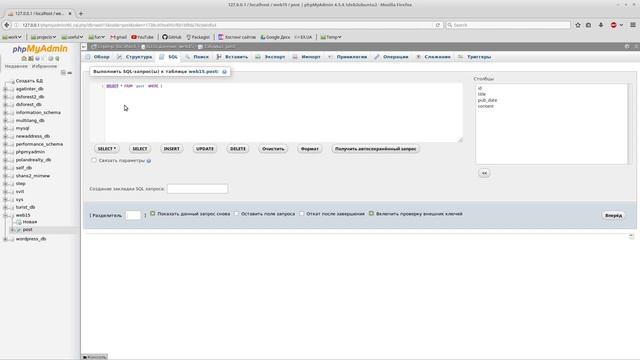640x360 pixels.
Task: Open the bookmarks library icon
Action: [589, 25]
